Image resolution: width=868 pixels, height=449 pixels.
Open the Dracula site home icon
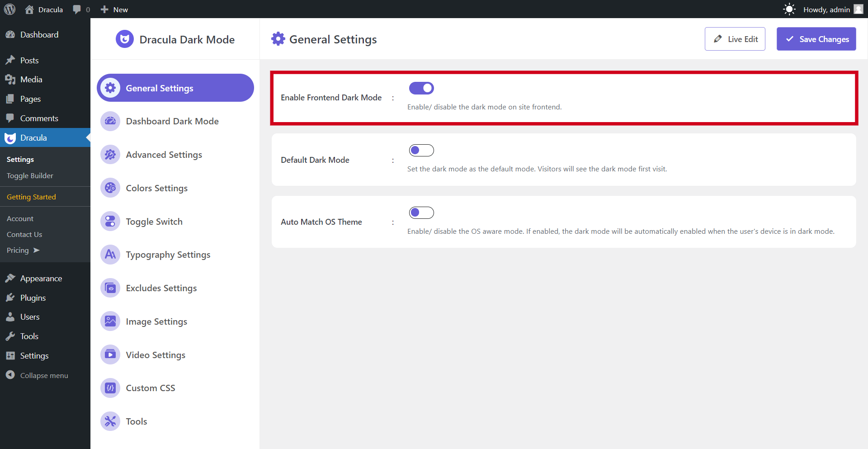point(29,9)
